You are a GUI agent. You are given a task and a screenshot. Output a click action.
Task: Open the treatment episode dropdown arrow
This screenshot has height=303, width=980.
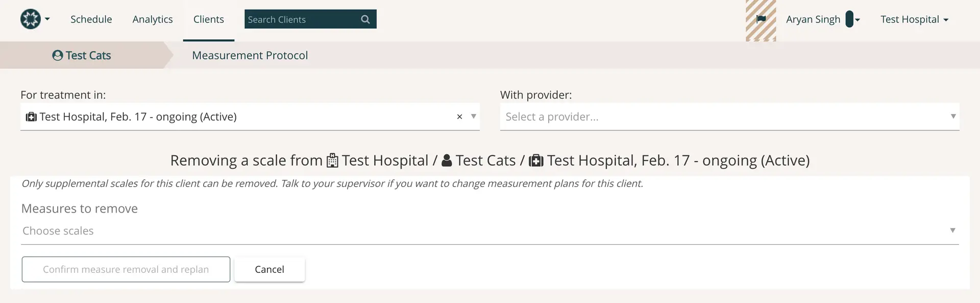(473, 116)
